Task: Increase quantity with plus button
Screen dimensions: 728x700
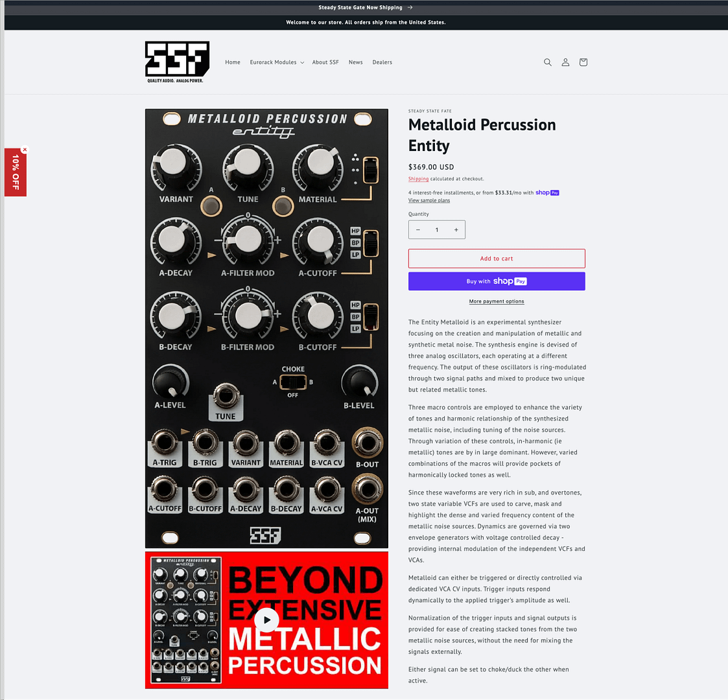Action: [x=456, y=229]
